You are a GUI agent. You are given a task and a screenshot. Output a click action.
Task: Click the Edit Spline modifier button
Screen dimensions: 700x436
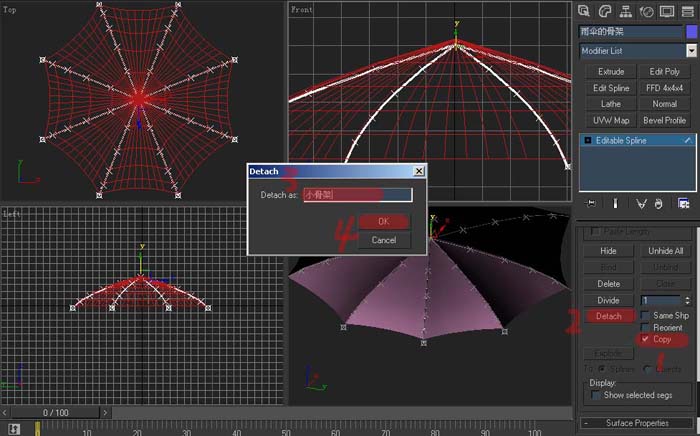[611, 88]
